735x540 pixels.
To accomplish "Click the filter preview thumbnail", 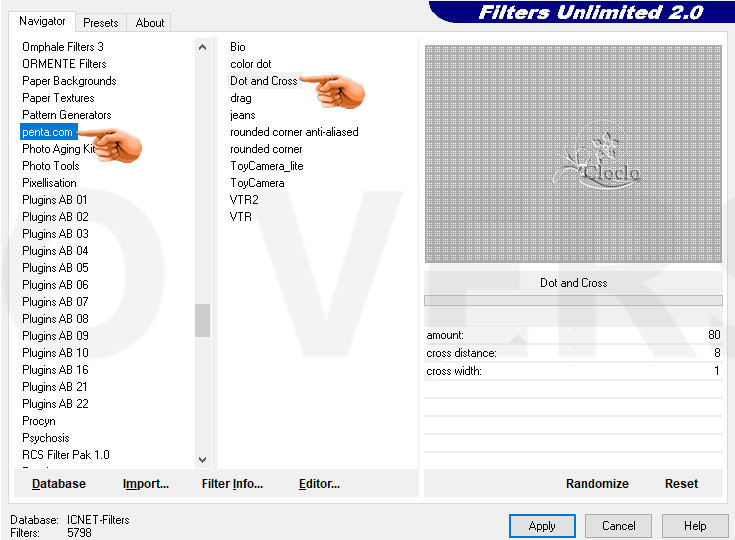I will point(573,154).
